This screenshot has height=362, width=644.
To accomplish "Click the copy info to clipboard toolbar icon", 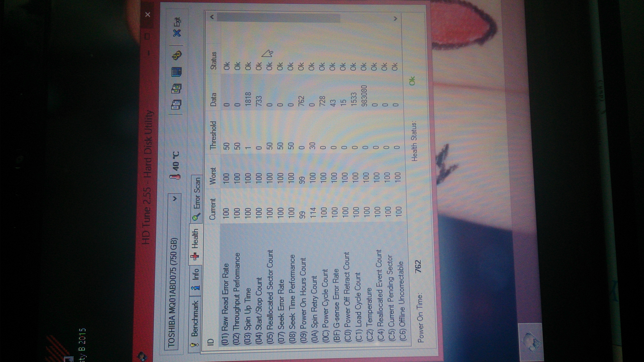I will (x=176, y=104).
